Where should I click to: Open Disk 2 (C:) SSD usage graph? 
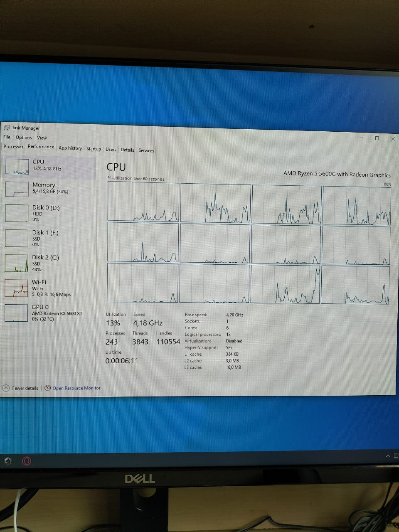pyautogui.click(x=16, y=263)
